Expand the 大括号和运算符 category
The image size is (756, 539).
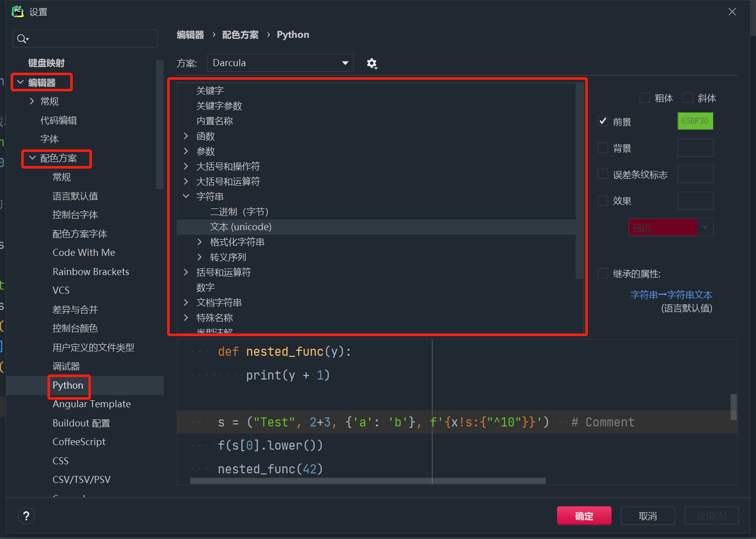186,181
